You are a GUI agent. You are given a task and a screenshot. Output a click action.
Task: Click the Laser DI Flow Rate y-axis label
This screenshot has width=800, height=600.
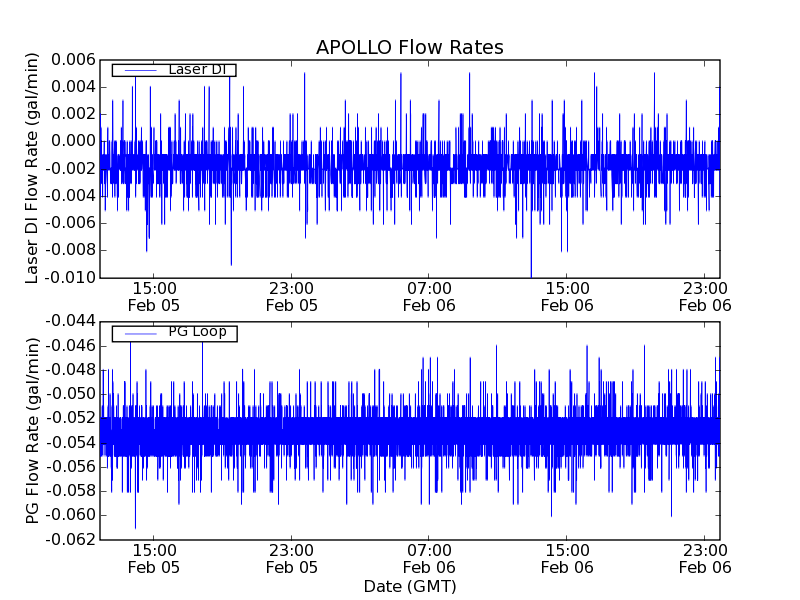coord(32,167)
